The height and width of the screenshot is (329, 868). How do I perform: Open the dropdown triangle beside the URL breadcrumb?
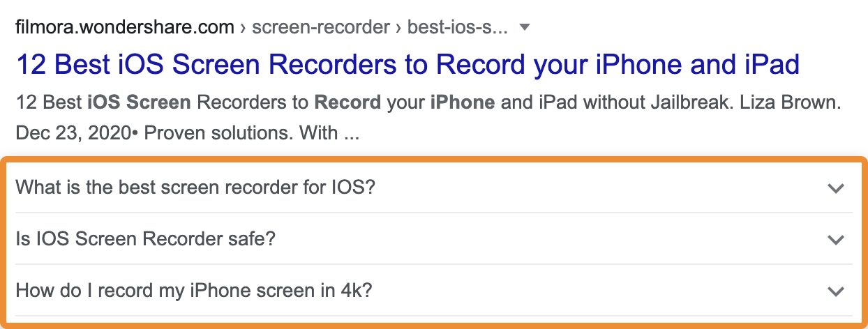(525, 28)
